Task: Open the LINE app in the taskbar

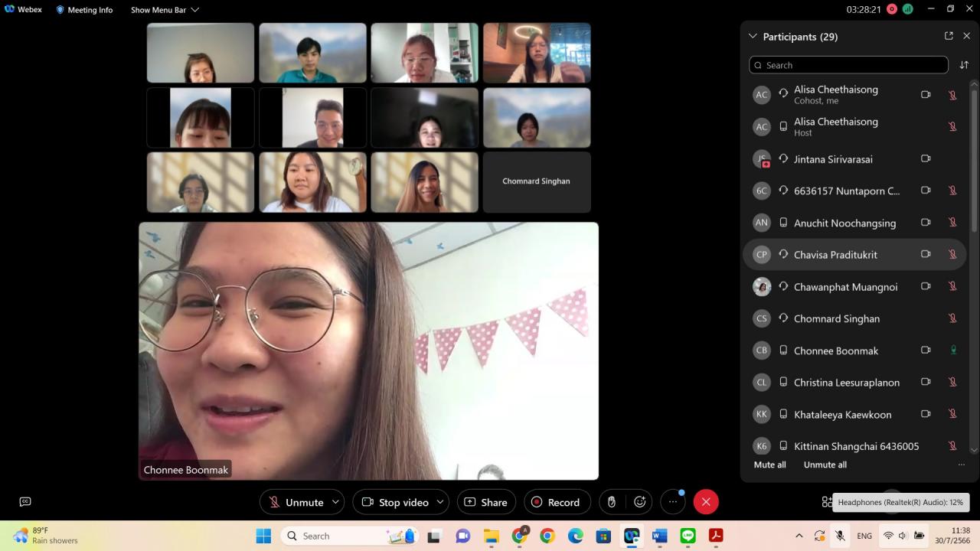Action: [x=688, y=536]
